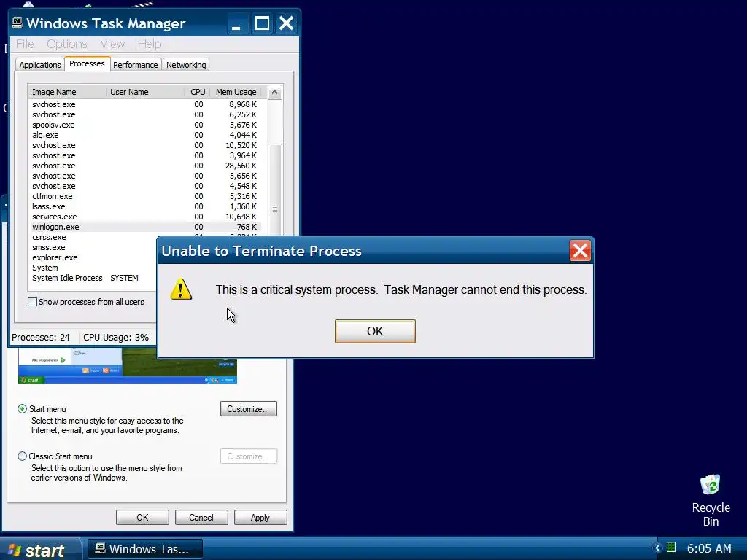Click Cancel in the Start menu properties dialog
This screenshot has width=747, height=560.
tap(201, 518)
